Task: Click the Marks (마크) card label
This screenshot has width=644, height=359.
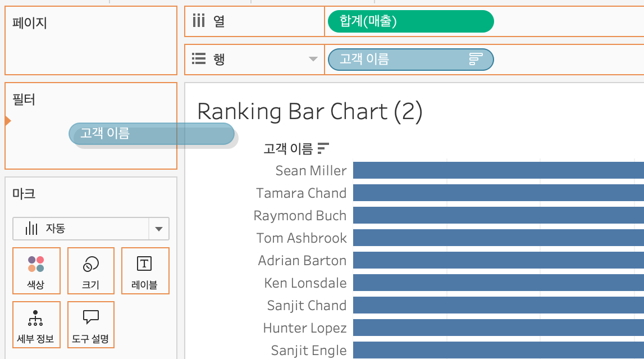Action: click(24, 193)
